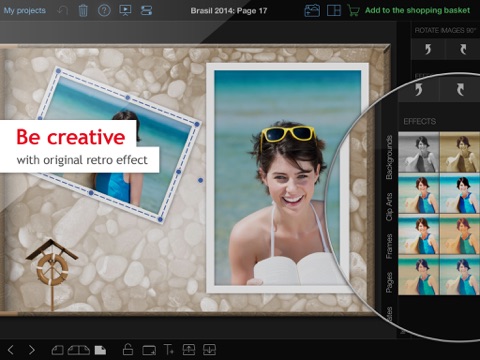This screenshot has width=480, height=360.
Task: Bring the element forward with the up arrow icon
Action: [x=189, y=350]
